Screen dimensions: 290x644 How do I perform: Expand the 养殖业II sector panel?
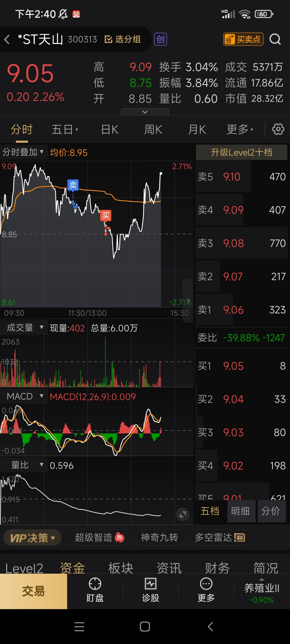click(262, 591)
